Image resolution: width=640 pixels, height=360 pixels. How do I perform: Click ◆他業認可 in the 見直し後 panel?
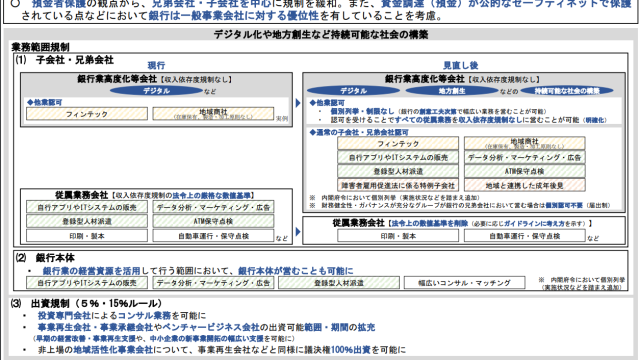click(x=327, y=103)
